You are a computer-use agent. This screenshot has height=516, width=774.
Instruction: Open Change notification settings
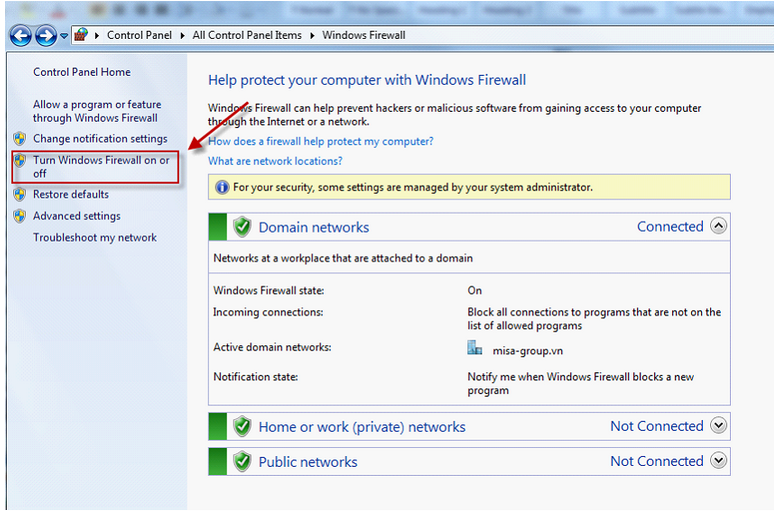pos(100,139)
